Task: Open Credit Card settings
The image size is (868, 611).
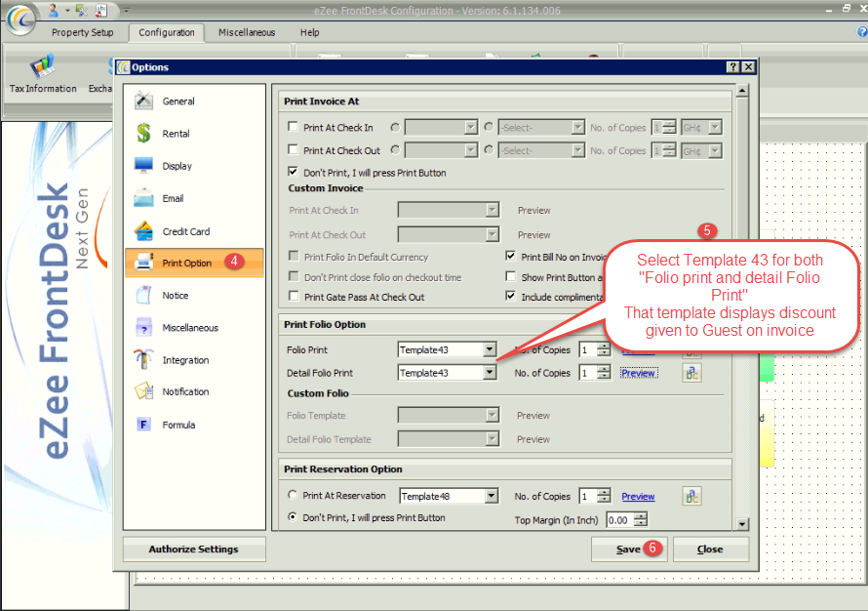Action: pyautogui.click(x=185, y=231)
